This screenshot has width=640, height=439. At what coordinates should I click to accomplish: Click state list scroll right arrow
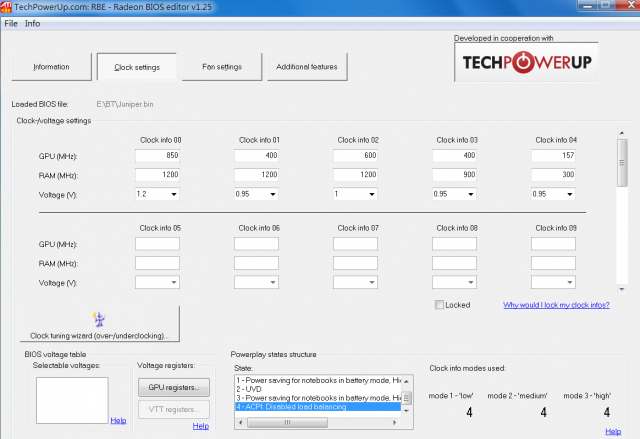tap(394, 423)
